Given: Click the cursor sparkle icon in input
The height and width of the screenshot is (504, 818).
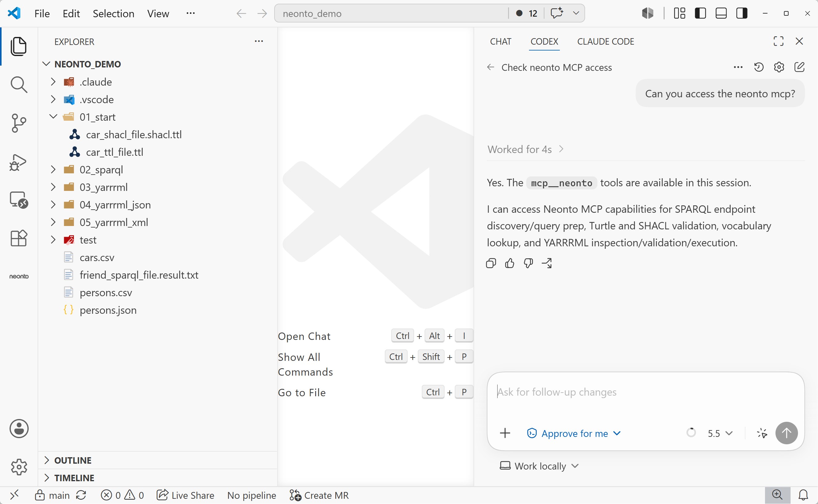Looking at the screenshot, I should pos(762,433).
